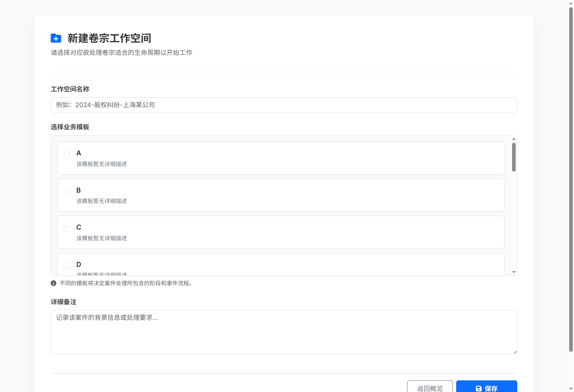Click the info icon below template list
Screen dimensions: 574x392
coord(53,283)
